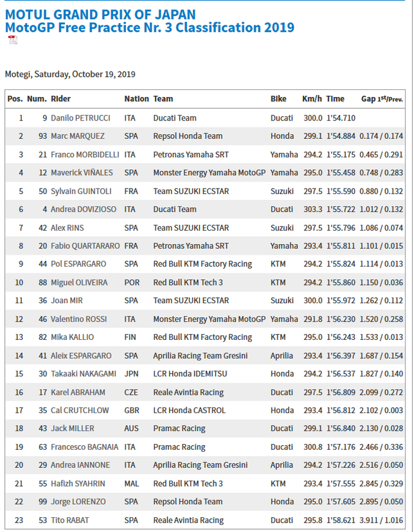This screenshot has width=414, height=532.
Task: Click Tito RABAT in the last row
Action: pos(69,520)
